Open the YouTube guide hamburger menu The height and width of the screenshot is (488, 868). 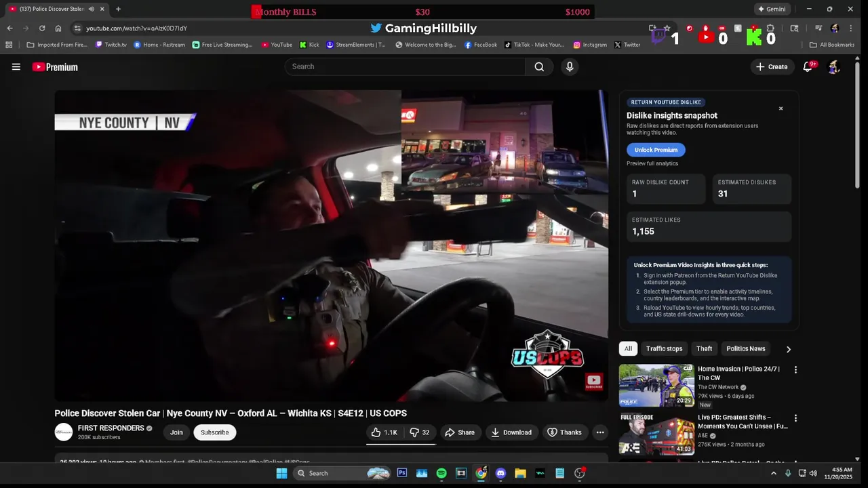pos(16,66)
